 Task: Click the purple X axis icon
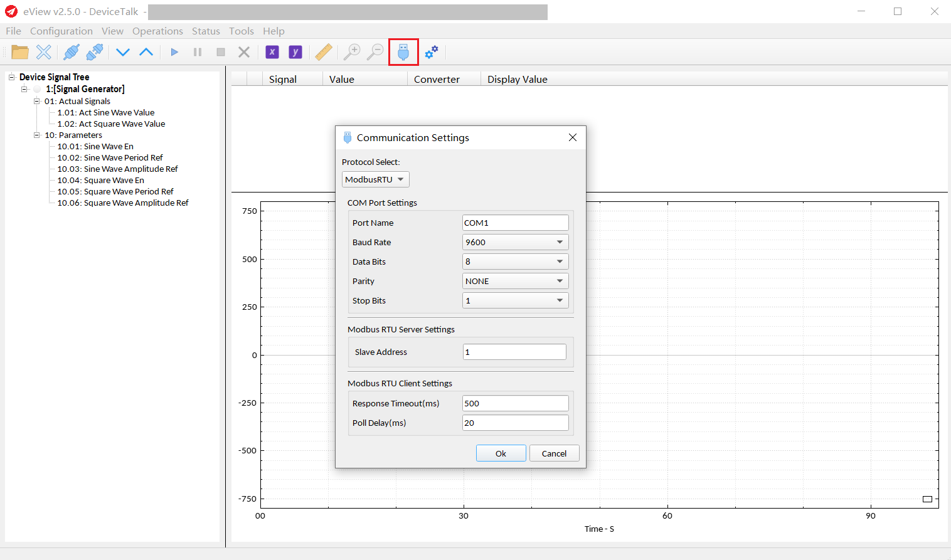pos(272,52)
